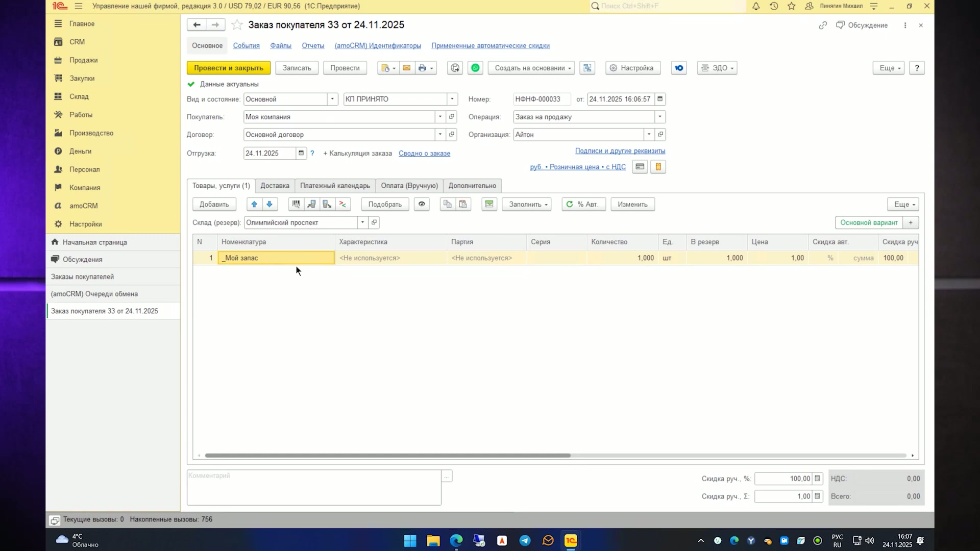This screenshot has width=980, height=551.
Task: Move row up with blue up arrow
Action: (254, 204)
